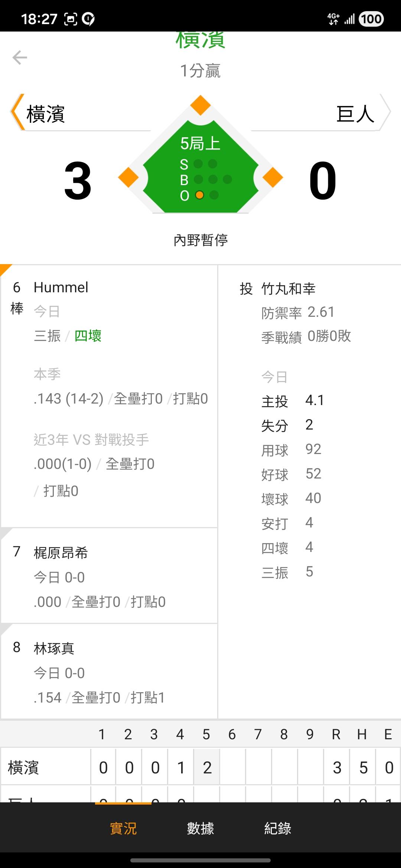Tap the first base orange diamond
The height and width of the screenshot is (868, 401).
[273, 178]
